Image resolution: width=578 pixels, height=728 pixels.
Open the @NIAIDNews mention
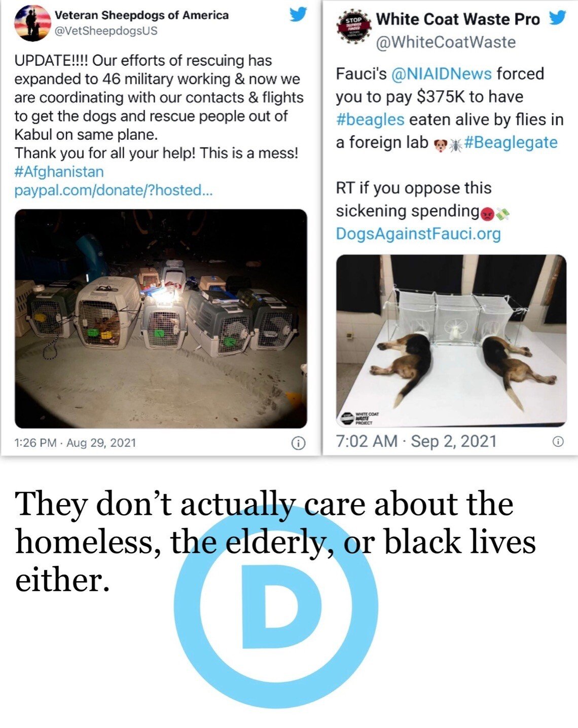(441, 74)
